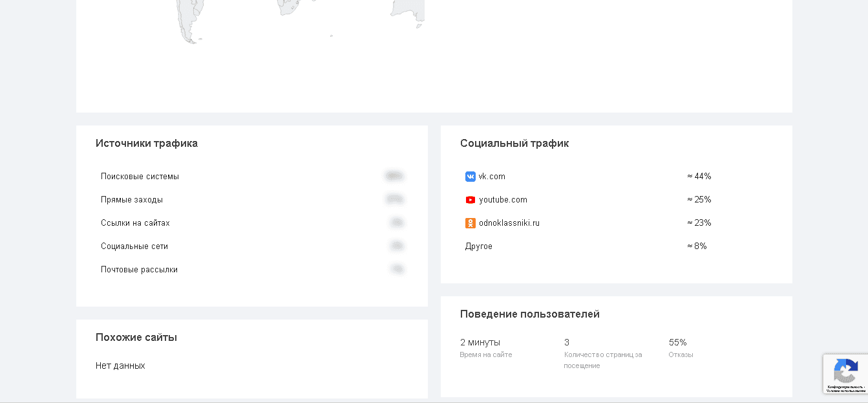Click the 2 минуты time on site
Viewport: 868px width, 403px height.
480,342
